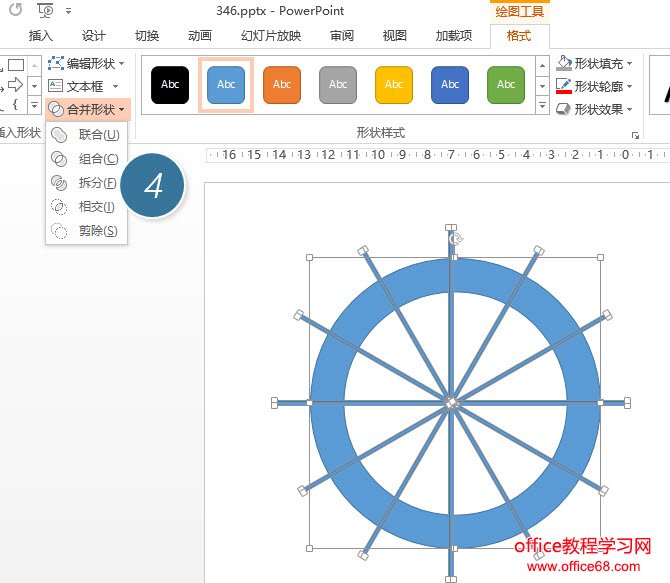Open the 设计 ribbon tab
Screen dimensions: 670x583
tap(94, 35)
